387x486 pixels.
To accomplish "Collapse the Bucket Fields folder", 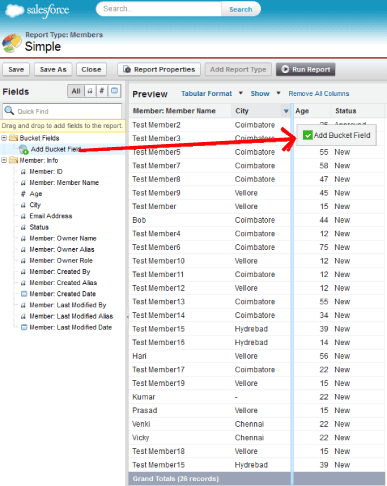I will pyautogui.click(x=4, y=138).
